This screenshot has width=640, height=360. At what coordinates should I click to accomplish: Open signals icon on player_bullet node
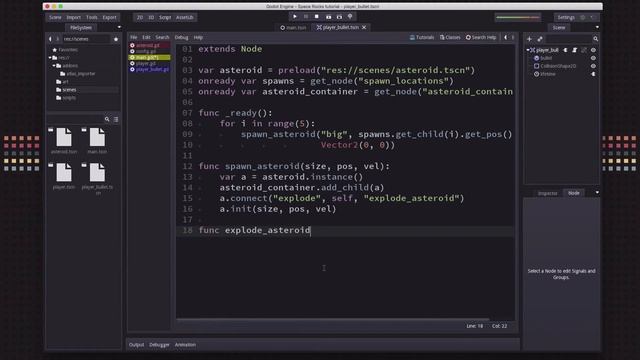point(566,50)
